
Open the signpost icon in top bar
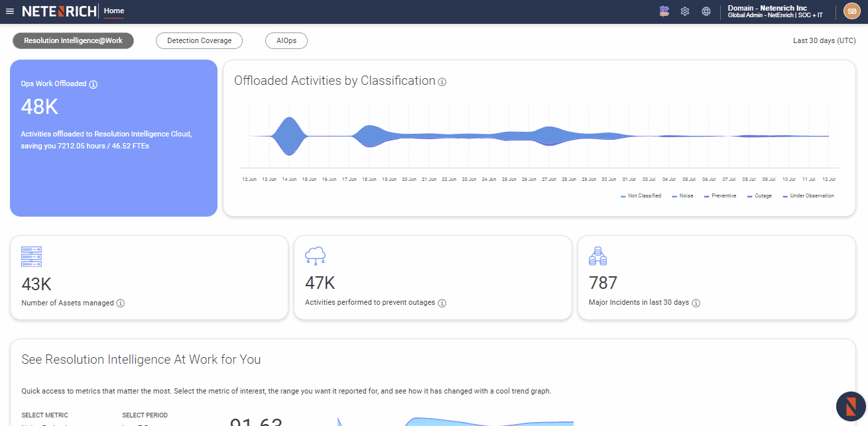click(x=664, y=11)
